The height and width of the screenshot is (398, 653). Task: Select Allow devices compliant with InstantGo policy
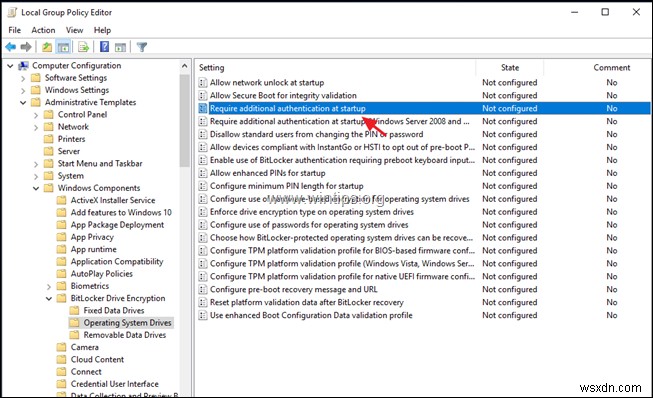[x=342, y=147]
